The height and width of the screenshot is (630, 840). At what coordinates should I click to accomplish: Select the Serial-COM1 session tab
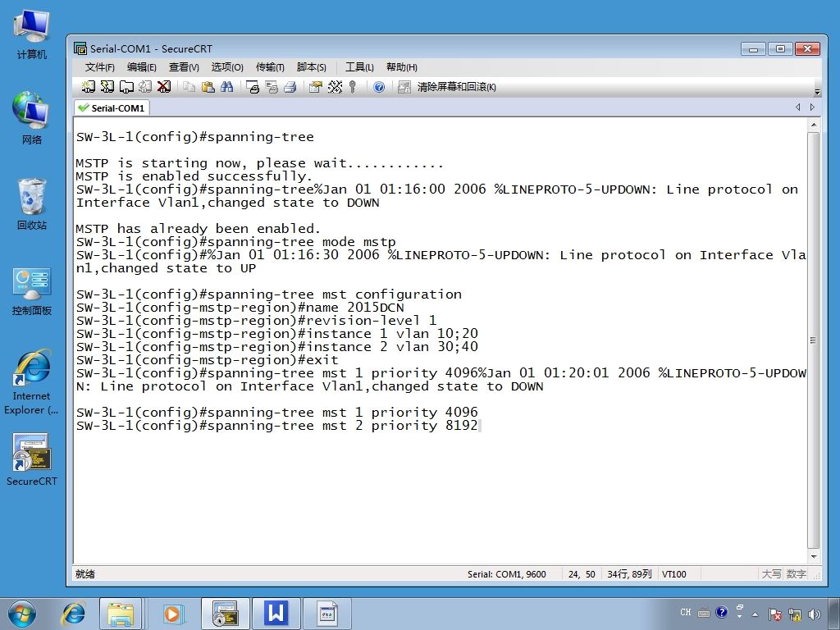[112, 107]
